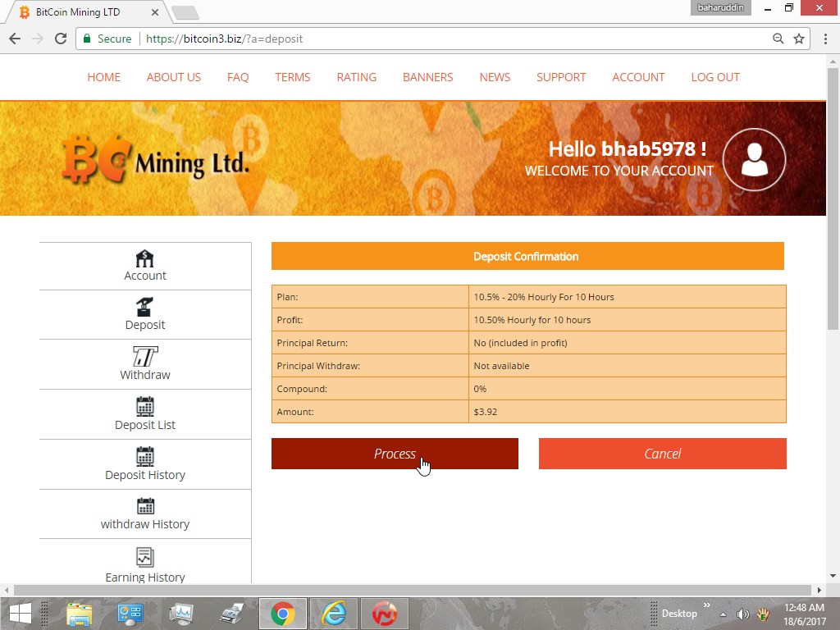The image size is (840, 630).
Task: Open the TERMS menu link
Action: click(293, 77)
